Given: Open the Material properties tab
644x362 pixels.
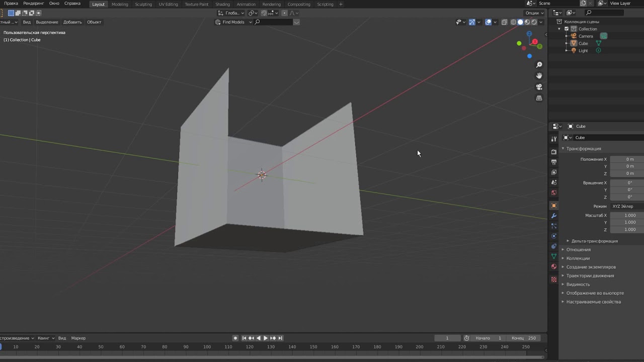Looking at the screenshot, I should coord(554,266).
